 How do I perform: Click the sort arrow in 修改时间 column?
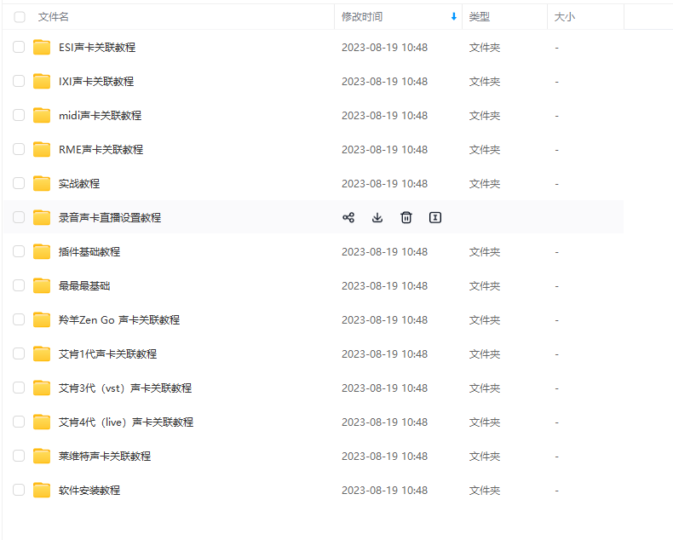453,17
